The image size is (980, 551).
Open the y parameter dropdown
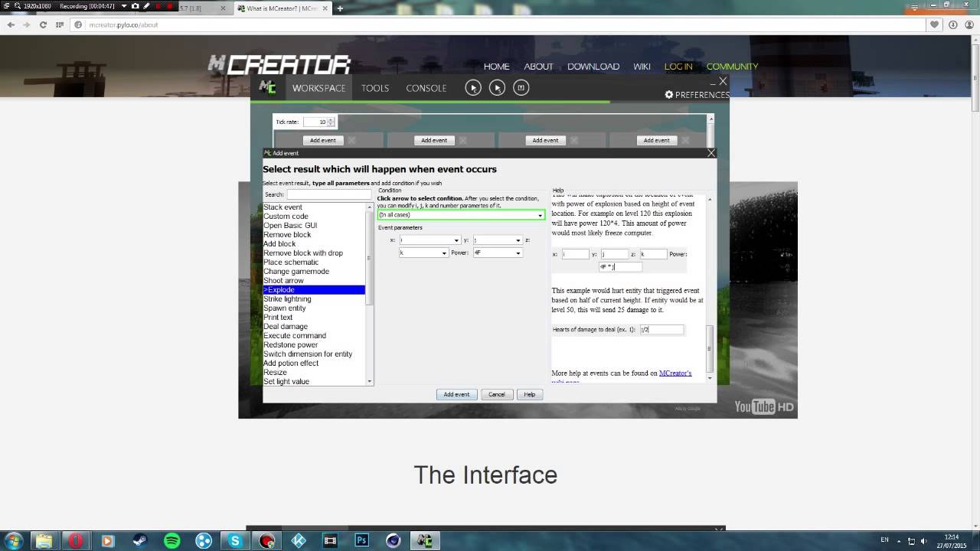point(518,240)
